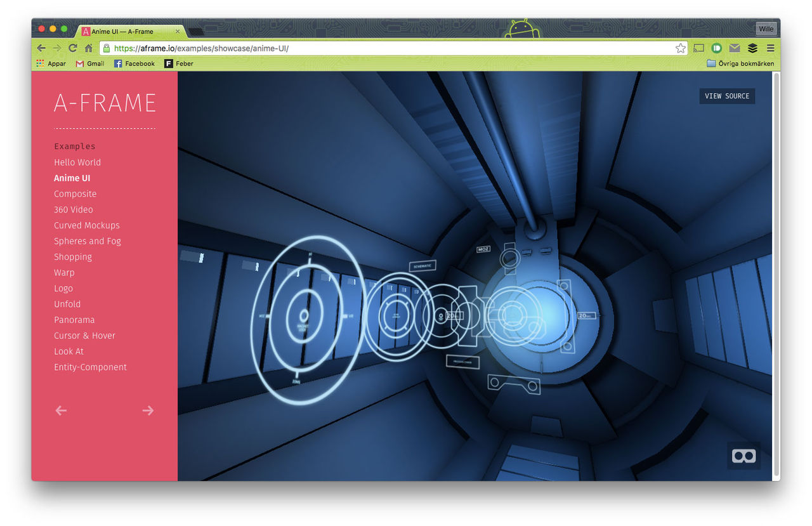Select the Anime UI — A-Frame tab
This screenshot has height=526, width=812.
point(129,31)
